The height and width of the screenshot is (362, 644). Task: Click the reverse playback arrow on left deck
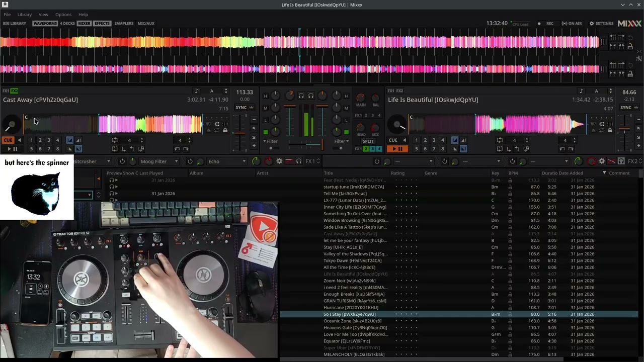tap(19, 140)
